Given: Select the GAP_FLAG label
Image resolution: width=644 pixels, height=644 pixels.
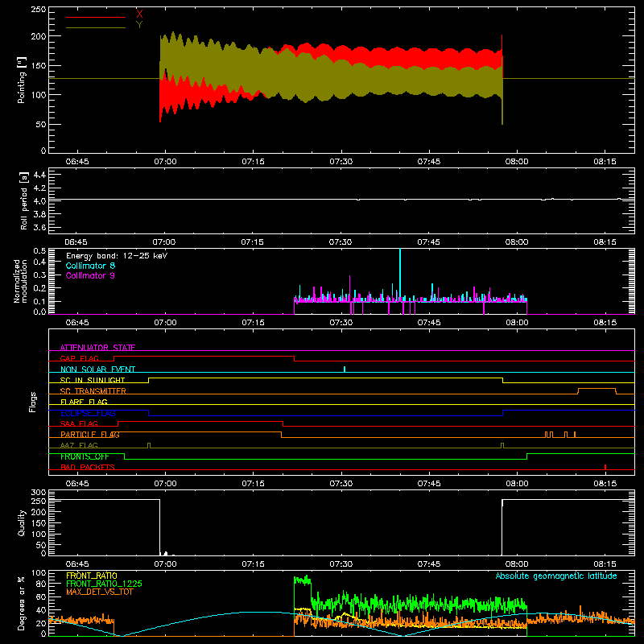Looking at the screenshot, I should (x=79, y=358).
